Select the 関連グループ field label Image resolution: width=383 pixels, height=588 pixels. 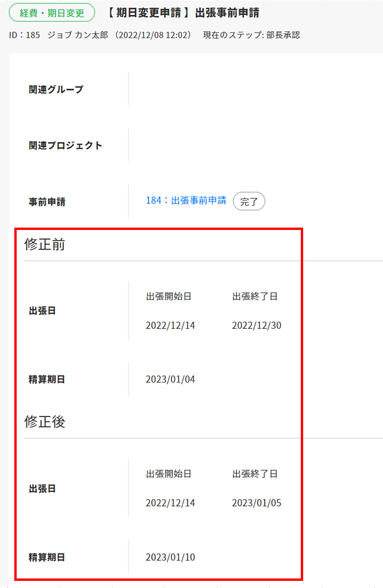[x=56, y=89]
